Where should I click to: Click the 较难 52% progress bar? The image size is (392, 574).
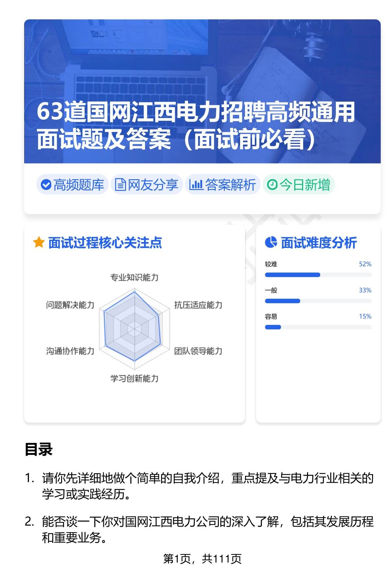(318, 275)
